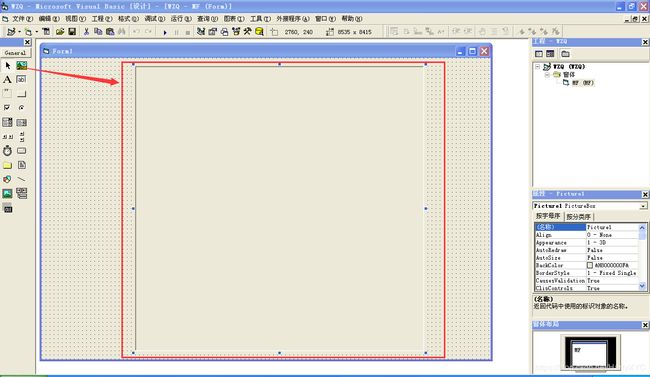Screen dimensions: 650x377
Task: Click the Start (run) toolbar button
Action: tap(165, 32)
